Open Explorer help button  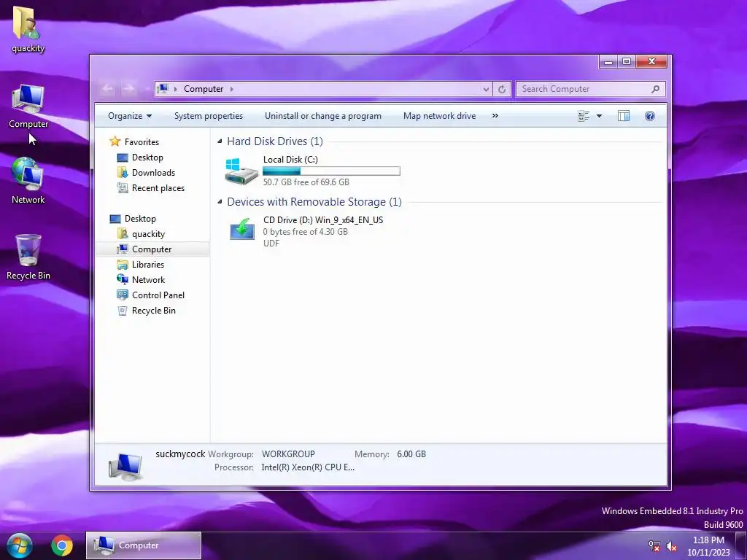pos(650,116)
